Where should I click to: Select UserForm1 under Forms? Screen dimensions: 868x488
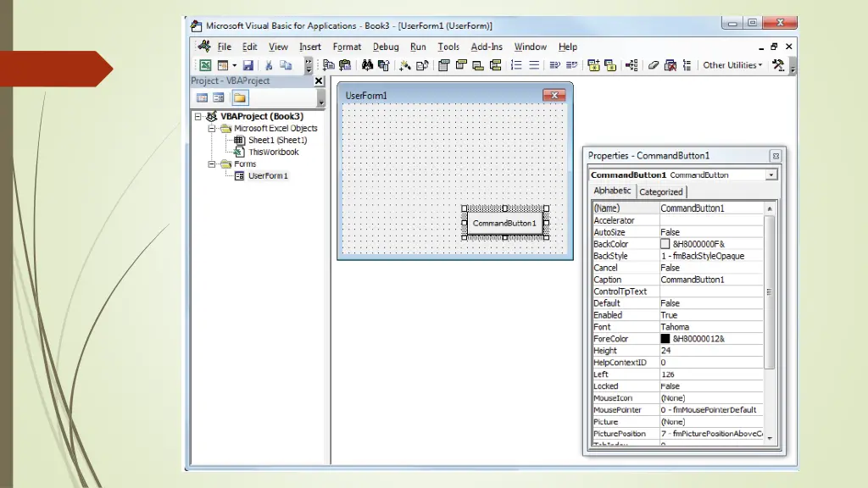(x=268, y=176)
